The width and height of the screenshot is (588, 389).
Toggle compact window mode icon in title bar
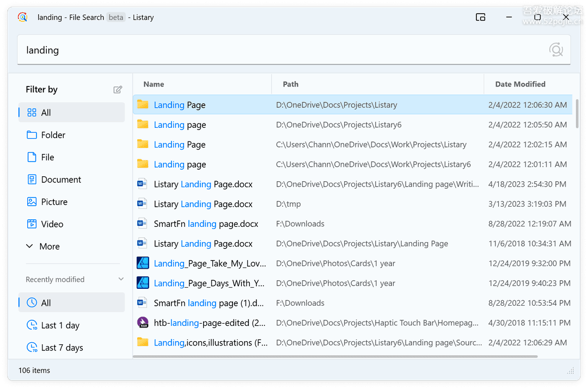480,17
